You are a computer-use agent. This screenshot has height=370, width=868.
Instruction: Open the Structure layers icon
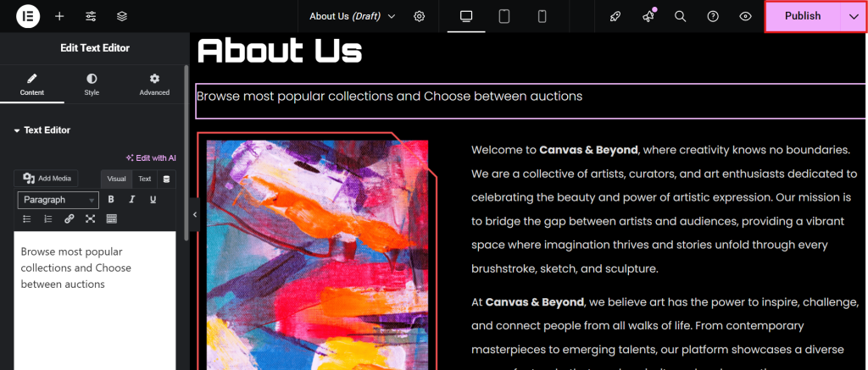[122, 16]
